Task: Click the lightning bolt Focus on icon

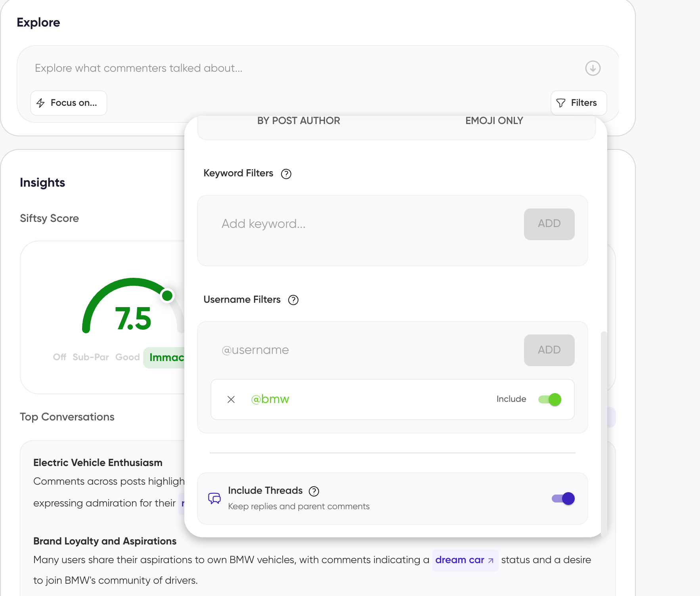Action: pyautogui.click(x=40, y=103)
